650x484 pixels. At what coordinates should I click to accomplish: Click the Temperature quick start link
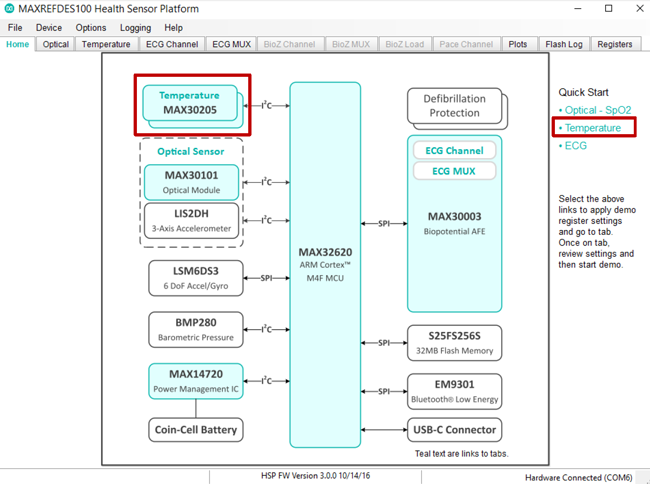pyautogui.click(x=590, y=128)
